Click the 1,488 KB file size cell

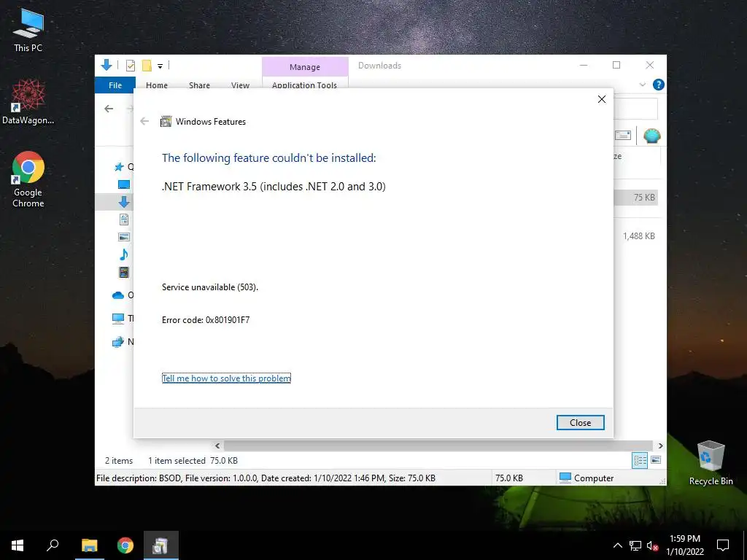pyautogui.click(x=639, y=236)
